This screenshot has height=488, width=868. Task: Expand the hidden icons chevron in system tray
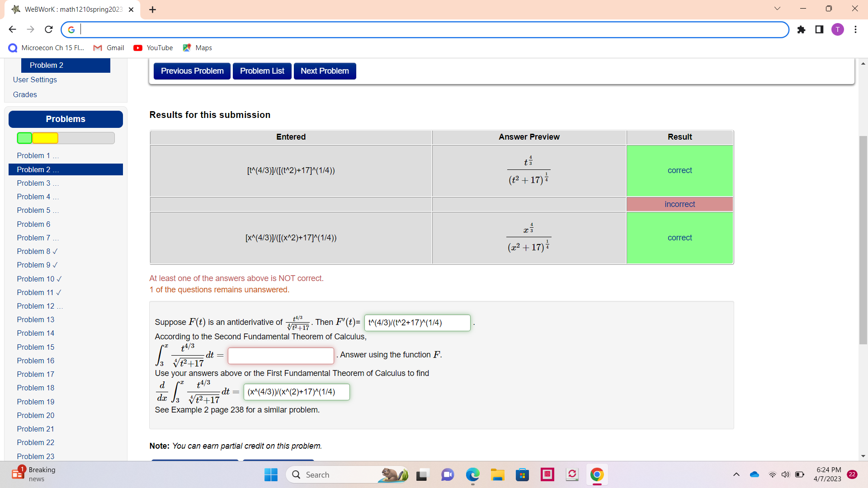[736, 474]
